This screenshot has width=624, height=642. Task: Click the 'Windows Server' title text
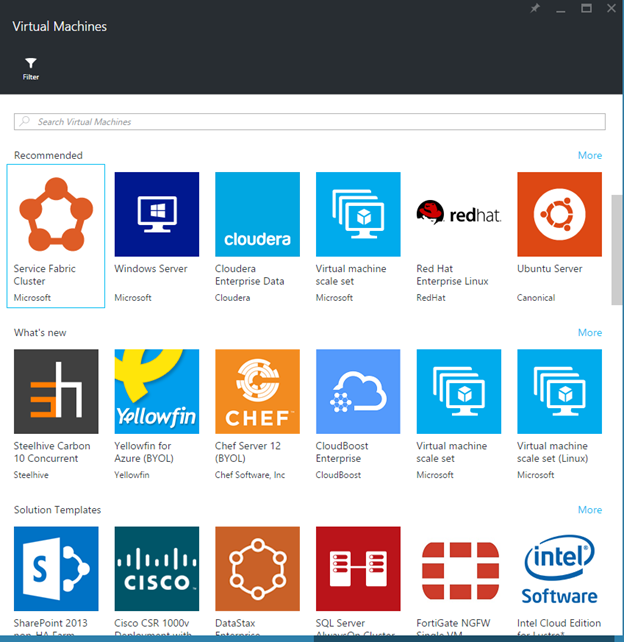pyautogui.click(x=151, y=269)
